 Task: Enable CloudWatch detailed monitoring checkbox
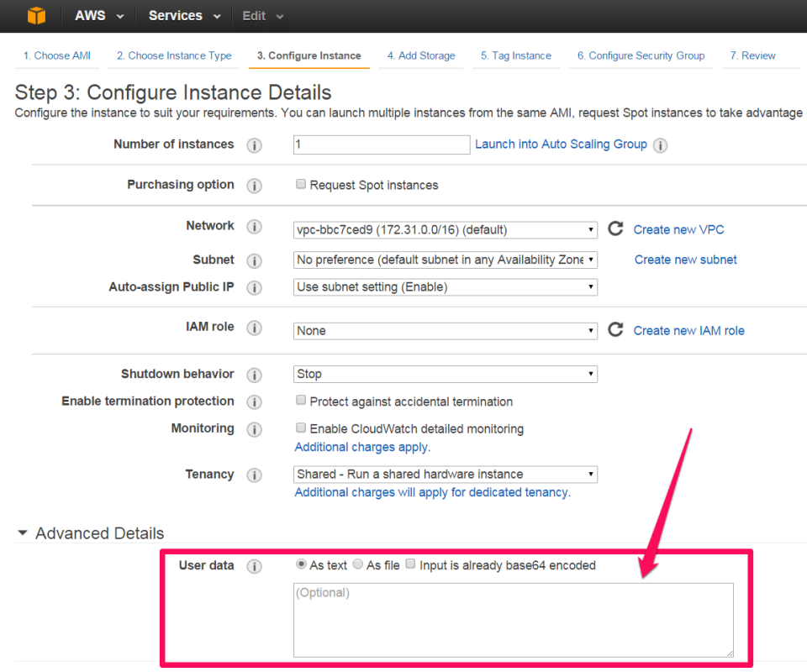pos(301,428)
